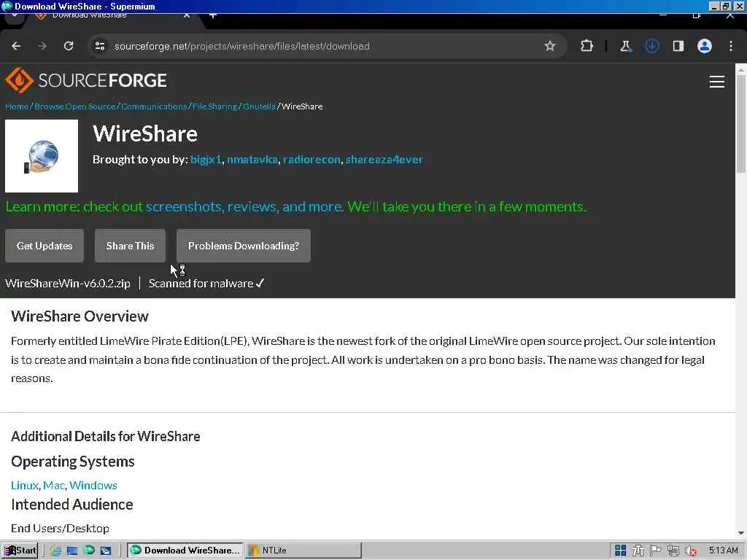Open the tab search dropdown arrow

[x=15, y=15]
